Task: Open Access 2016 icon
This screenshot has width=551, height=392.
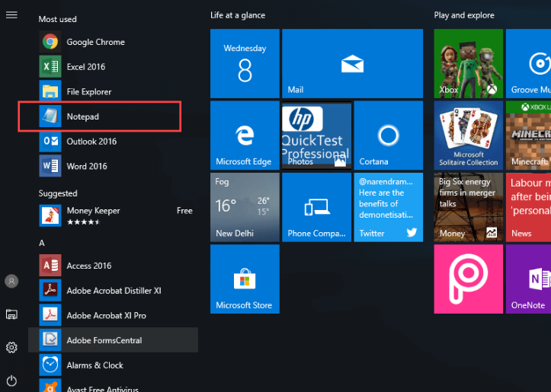Action: click(50, 266)
